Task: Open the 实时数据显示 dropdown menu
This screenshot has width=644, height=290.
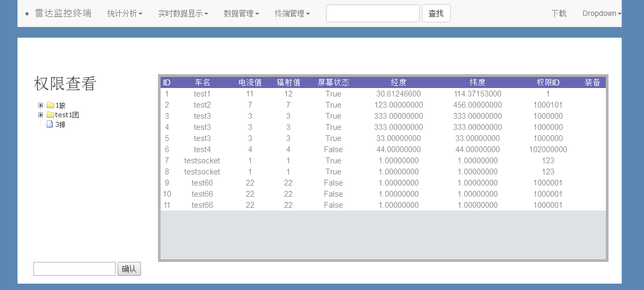Action: [183, 13]
